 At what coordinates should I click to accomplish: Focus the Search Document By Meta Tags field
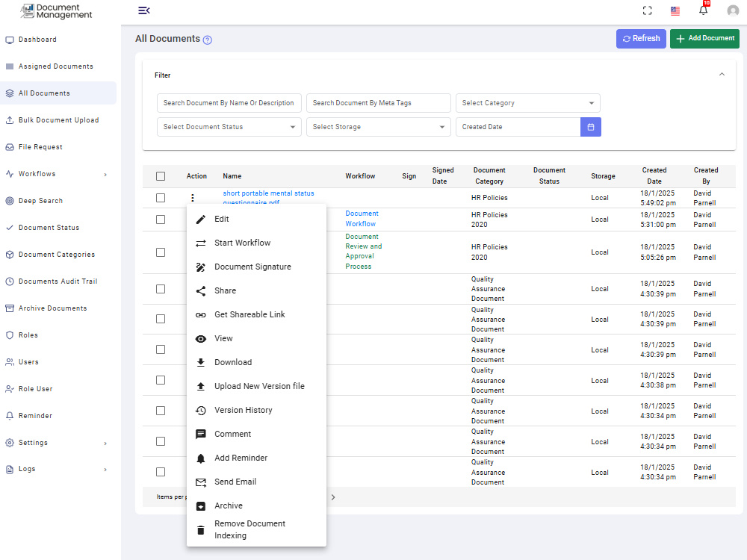[378, 103]
